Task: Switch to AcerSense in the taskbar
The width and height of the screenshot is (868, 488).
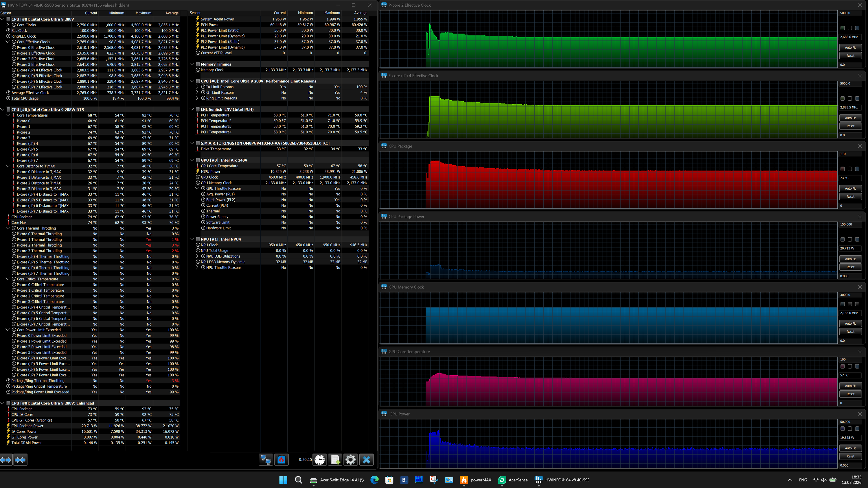Action: (513, 480)
